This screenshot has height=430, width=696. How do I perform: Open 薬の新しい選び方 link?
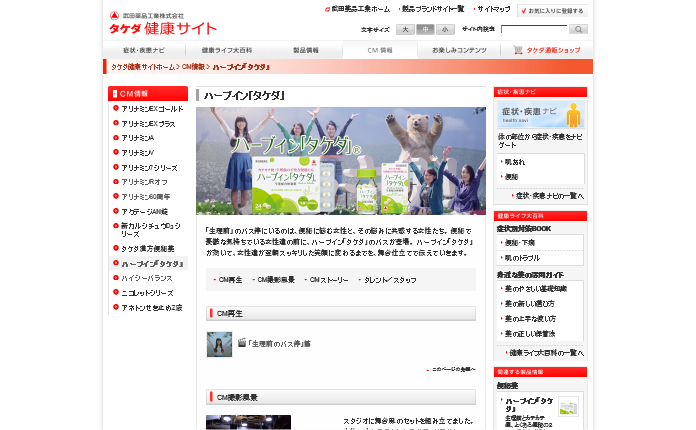(530, 304)
